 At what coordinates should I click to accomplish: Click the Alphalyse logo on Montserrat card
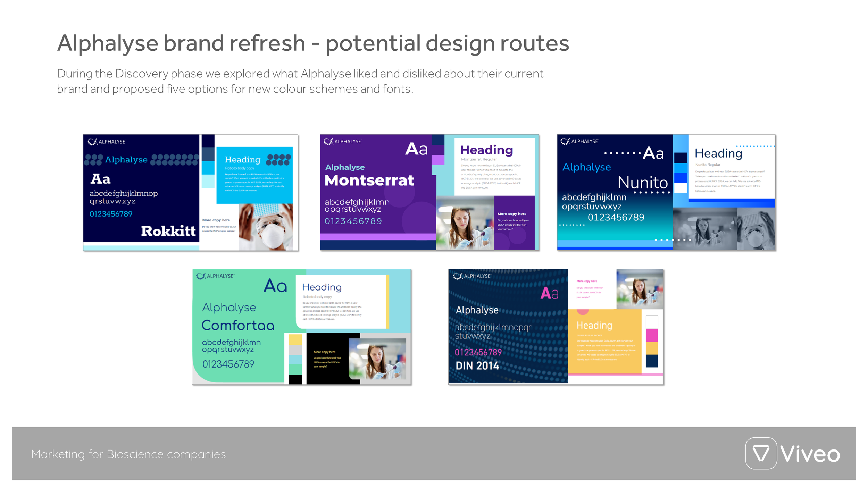[x=342, y=142]
